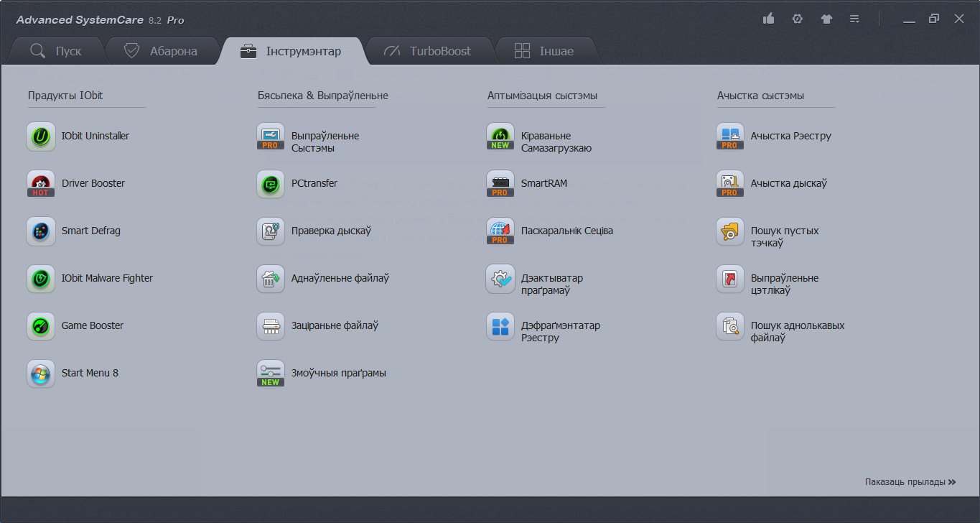Open the settings gear icon in title bar

coord(797,19)
